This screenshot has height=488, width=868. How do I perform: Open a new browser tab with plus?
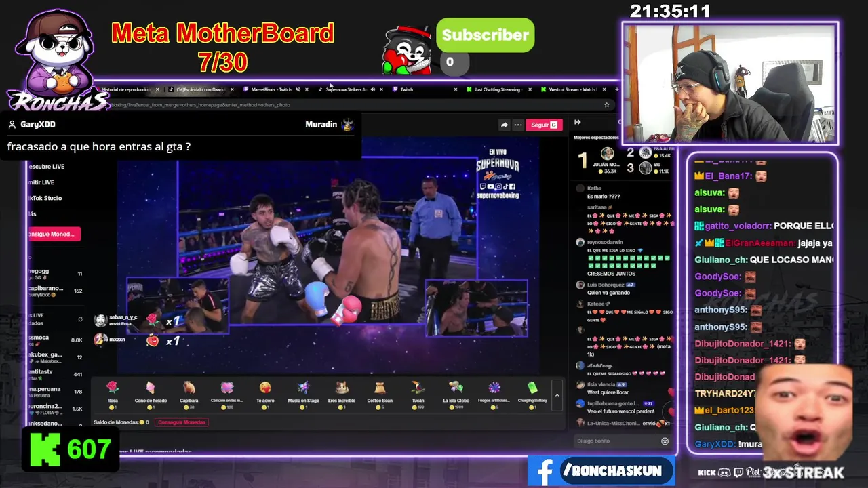(x=616, y=89)
